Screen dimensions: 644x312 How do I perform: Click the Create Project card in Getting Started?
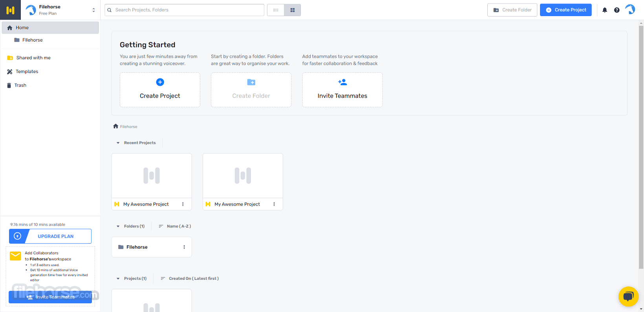[x=160, y=89]
